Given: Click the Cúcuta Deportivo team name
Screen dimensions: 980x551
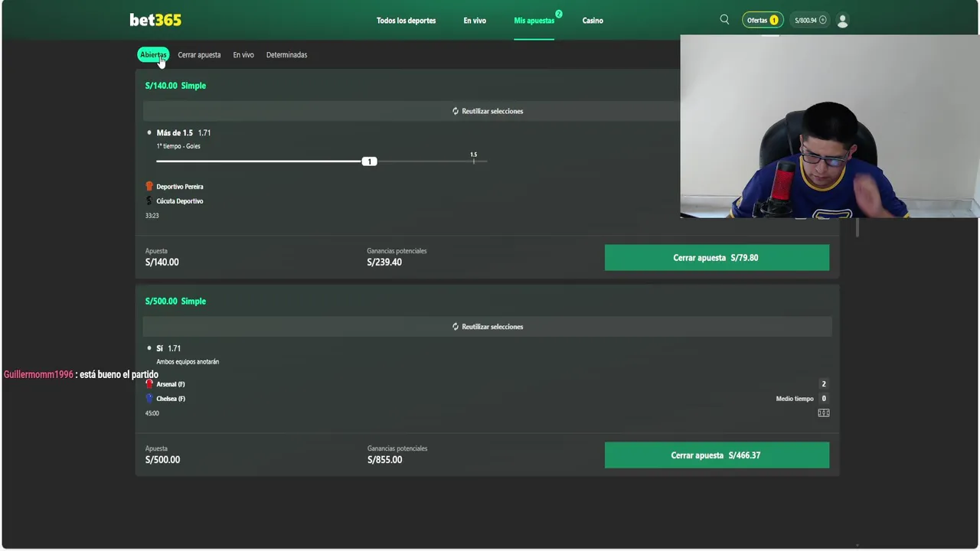Looking at the screenshot, I should coord(180,201).
